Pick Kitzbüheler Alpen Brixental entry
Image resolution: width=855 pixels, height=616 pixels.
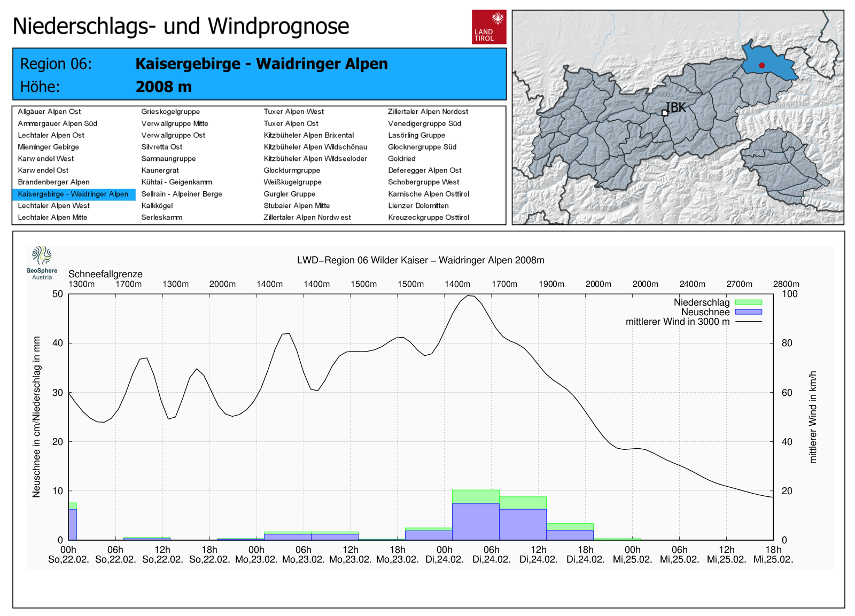pos(308,135)
